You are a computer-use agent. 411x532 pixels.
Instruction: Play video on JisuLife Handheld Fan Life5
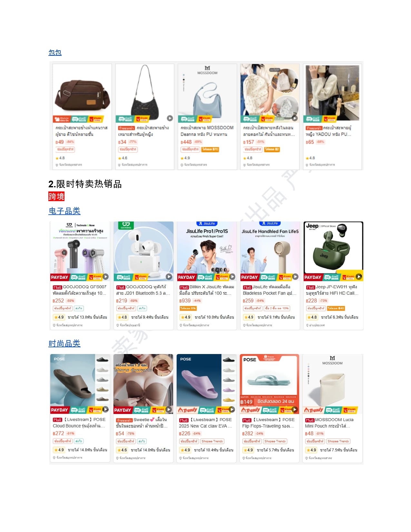(x=295, y=277)
